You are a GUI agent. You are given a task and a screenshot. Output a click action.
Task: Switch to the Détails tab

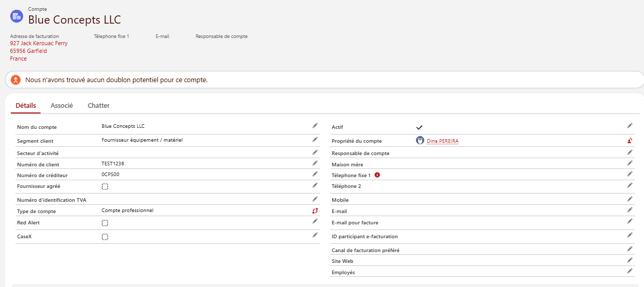[x=26, y=106]
